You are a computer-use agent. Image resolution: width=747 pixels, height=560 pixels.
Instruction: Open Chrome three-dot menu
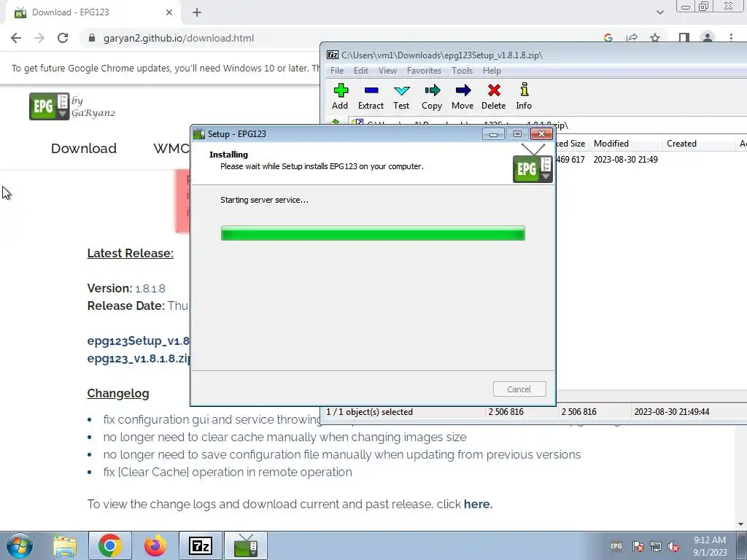731,38
